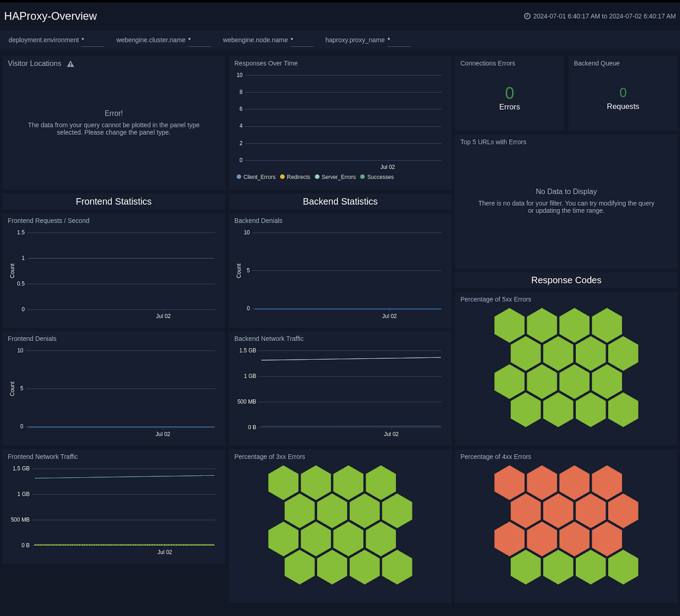
Task: Click the Backend Network Traffic panel title
Action: pos(269,339)
